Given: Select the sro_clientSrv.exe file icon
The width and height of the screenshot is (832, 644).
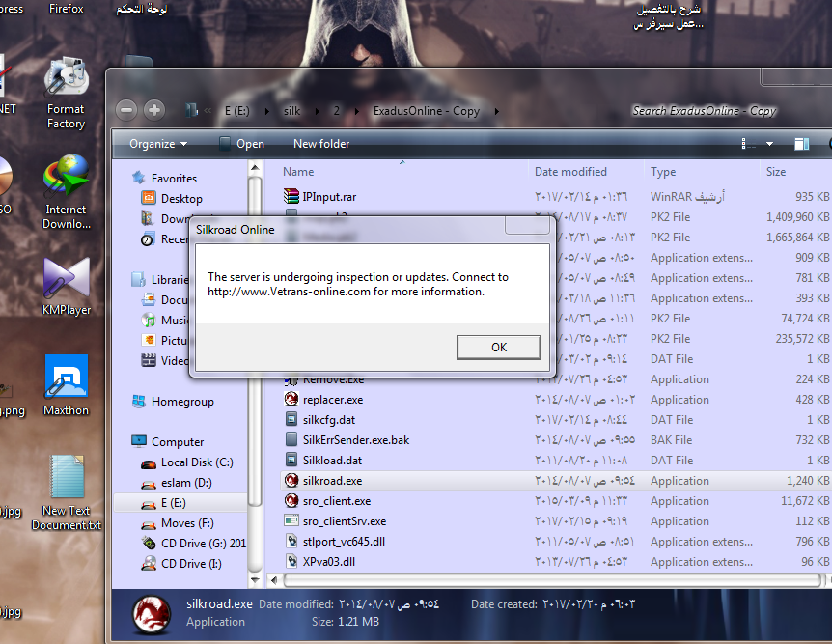Looking at the screenshot, I should [291, 520].
